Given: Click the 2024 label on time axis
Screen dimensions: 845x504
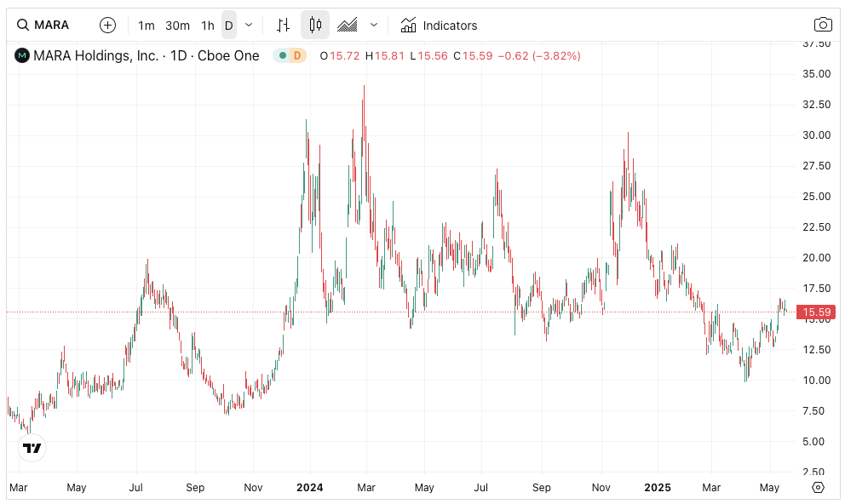Looking at the screenshot, I should 310,487.
